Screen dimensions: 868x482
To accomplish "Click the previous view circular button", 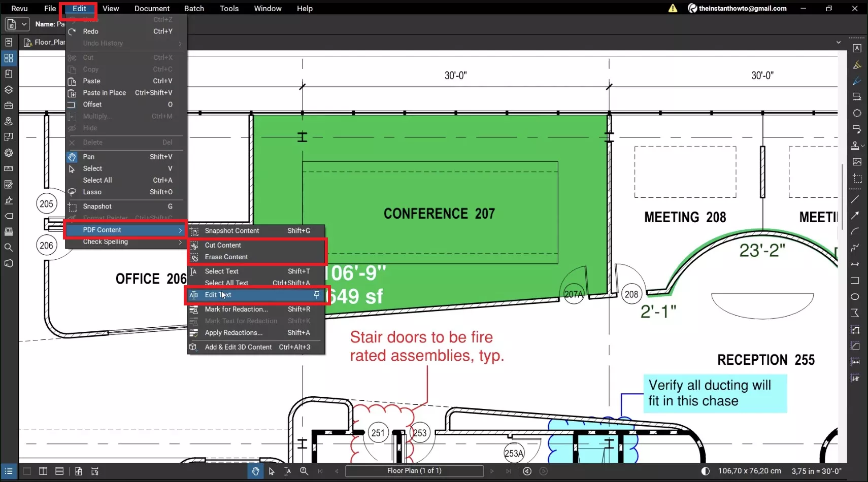I will click(x=527, y=471).
